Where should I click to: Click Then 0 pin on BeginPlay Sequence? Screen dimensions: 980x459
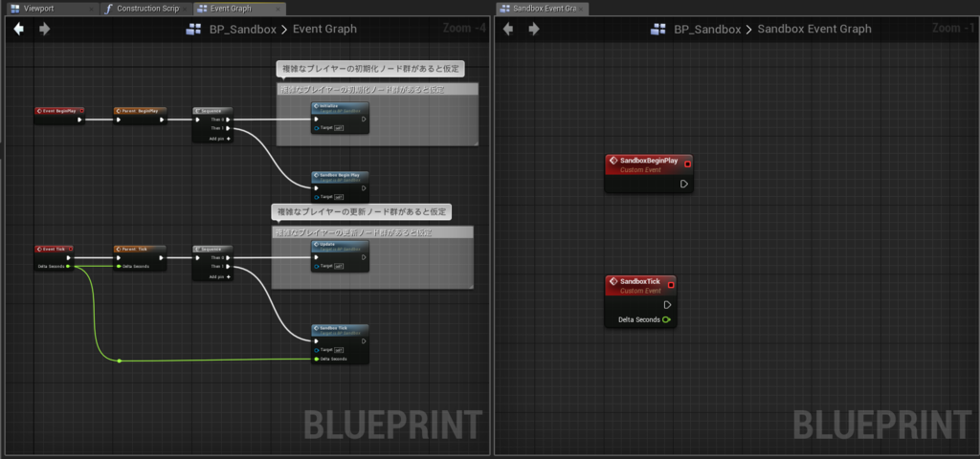click(228, 120)
